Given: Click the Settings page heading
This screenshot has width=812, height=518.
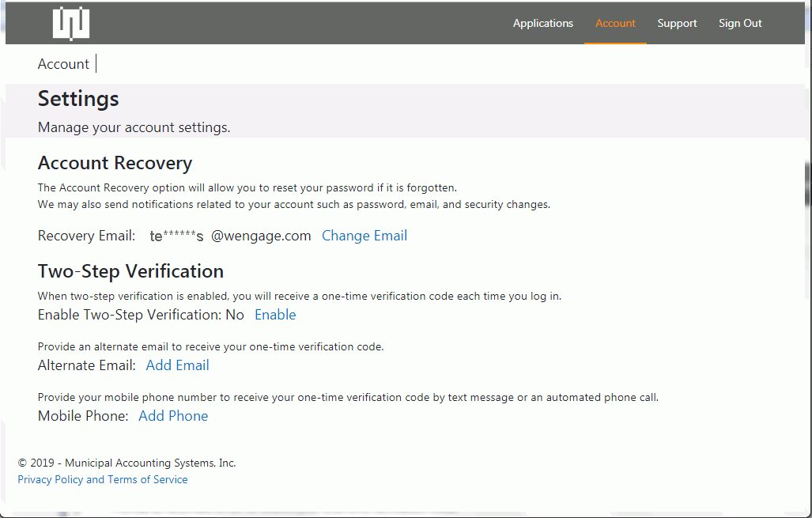Looking at the screenshot, I should (78, 99).
